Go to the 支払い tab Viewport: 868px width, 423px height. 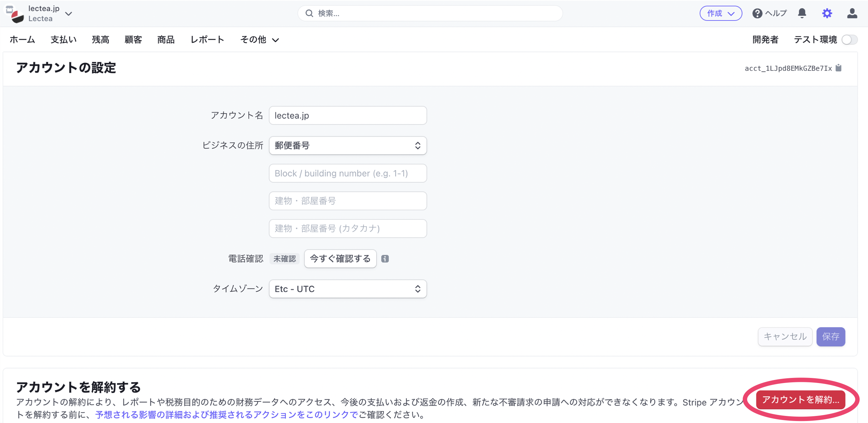[63, 40]
